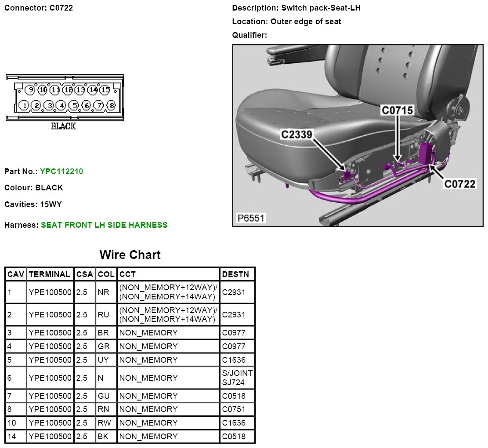Select the C0751 destination cell

pyautogui.click(x=234, y=409)
